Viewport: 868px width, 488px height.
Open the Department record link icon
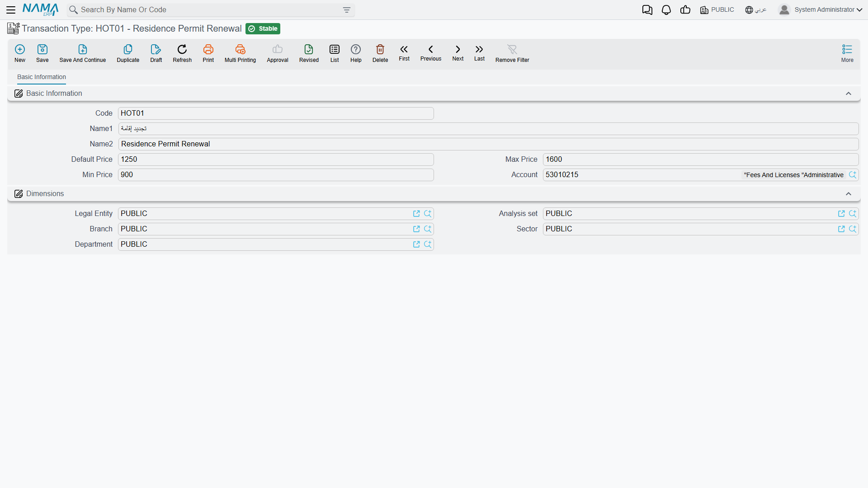[x=416, y=244]
